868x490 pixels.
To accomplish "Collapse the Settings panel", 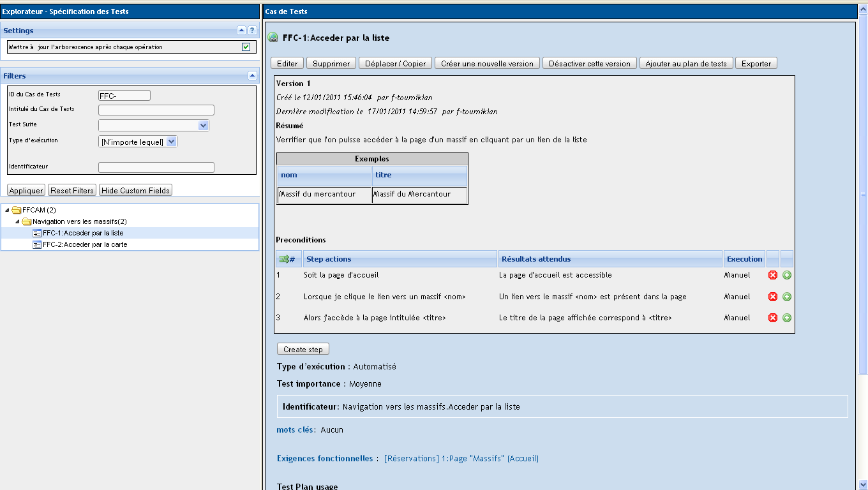I will click(241, 30).
